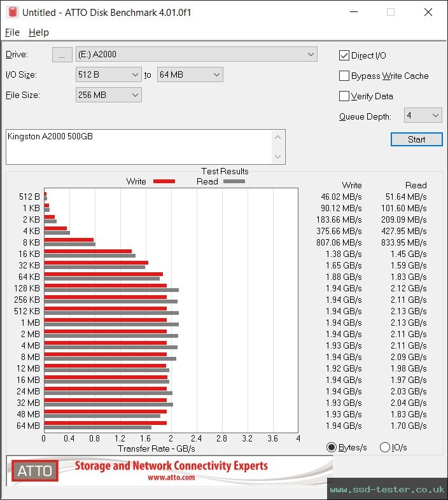Click the 48 MB row label
This screenshot has width=448, height=500.
pos(28,414)
